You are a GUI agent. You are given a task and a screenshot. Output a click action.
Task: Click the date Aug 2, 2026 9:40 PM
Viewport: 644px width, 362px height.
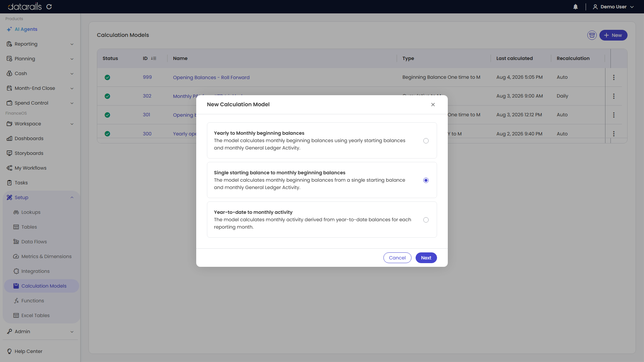(519, 134)
